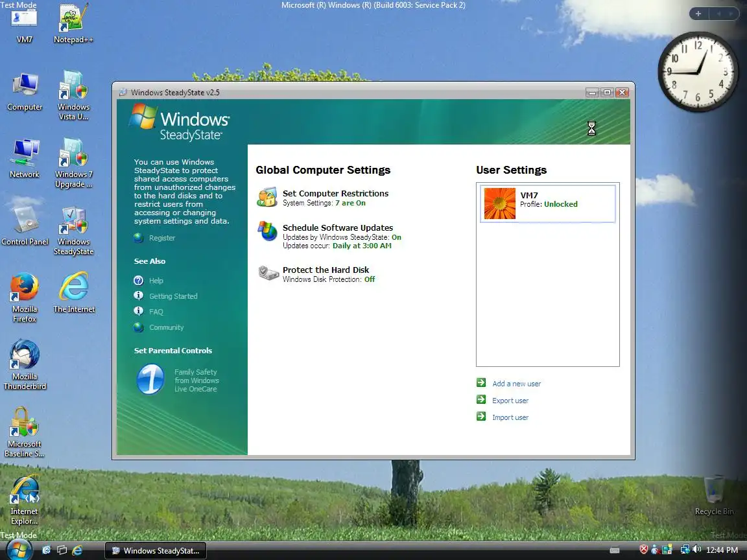Viewport: 747px width, 560px height.
Task: Open the Windows Start orb
Action: tap(19, 550)
